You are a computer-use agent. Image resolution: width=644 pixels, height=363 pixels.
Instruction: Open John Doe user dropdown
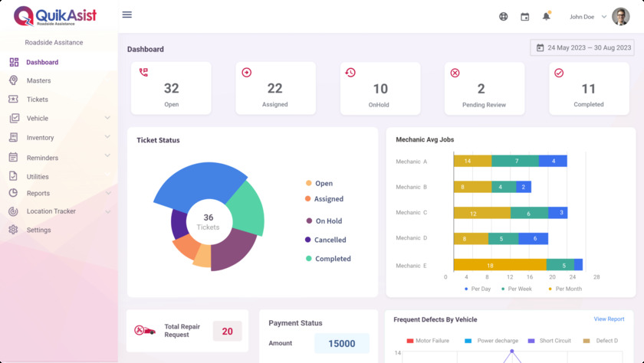pyautogui.click(x=588, y=16)
